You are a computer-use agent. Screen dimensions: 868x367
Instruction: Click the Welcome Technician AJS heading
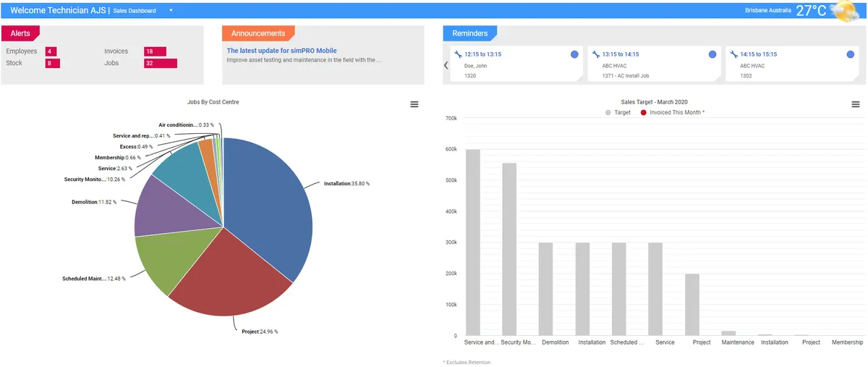point(59,11)
